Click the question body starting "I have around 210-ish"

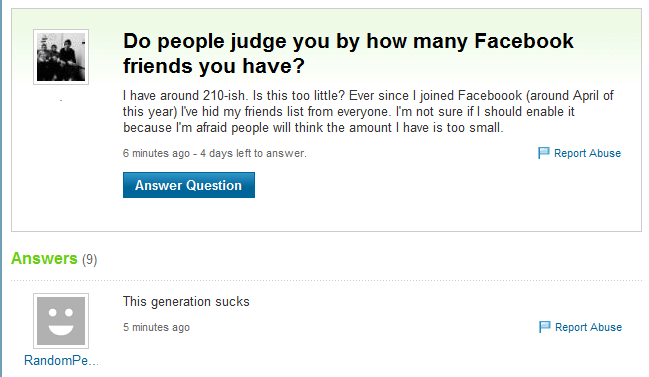point(368,111)
